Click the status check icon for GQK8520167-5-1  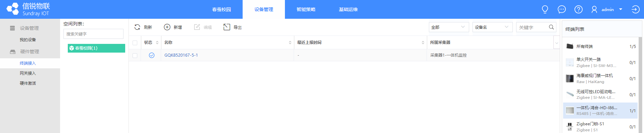(x=152, y=55)
